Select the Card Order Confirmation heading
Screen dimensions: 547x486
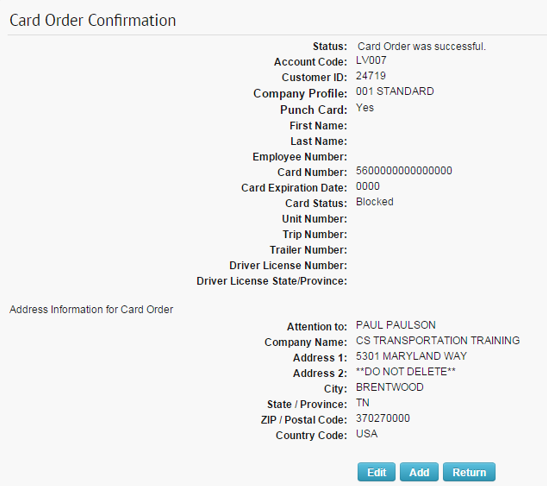[93, 20]
